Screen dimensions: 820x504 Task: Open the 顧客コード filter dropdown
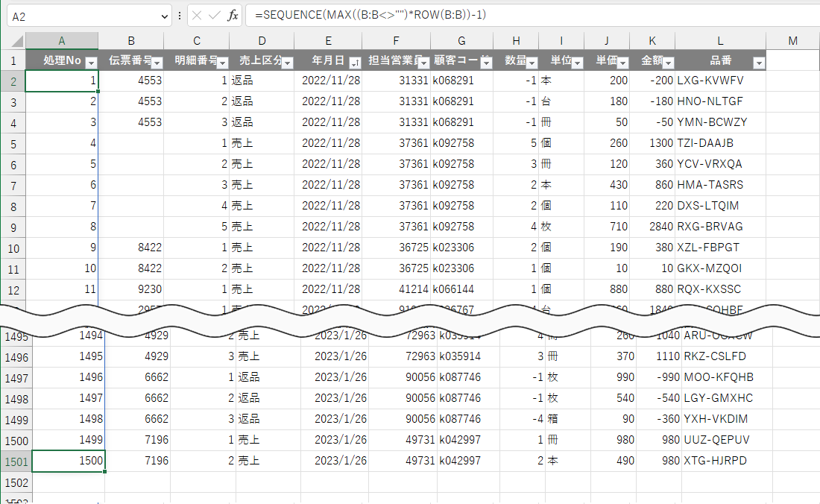tap(486, 63)
